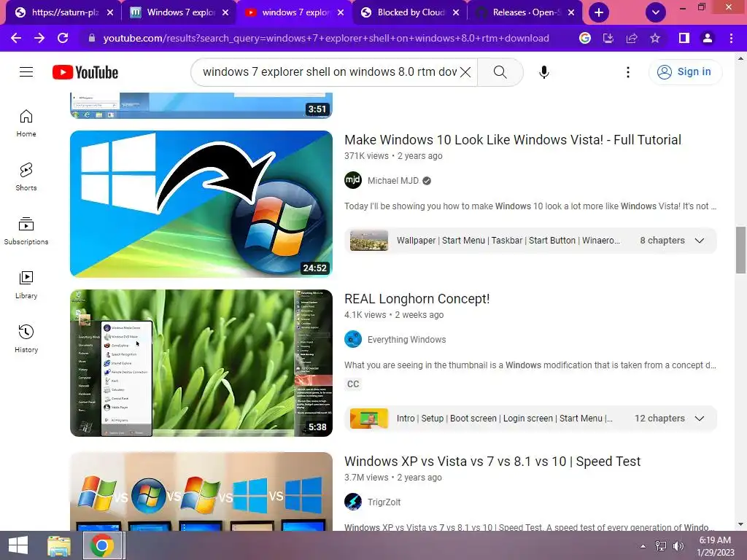Share this page using the share icon
This screenshot has width=747, height=560.
[632, 38]
